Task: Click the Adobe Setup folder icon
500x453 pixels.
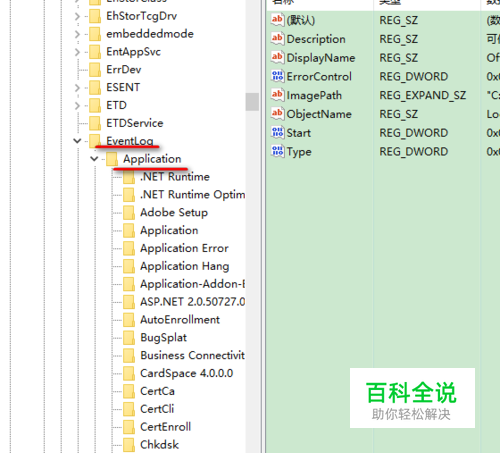Action: pos(129,213)
